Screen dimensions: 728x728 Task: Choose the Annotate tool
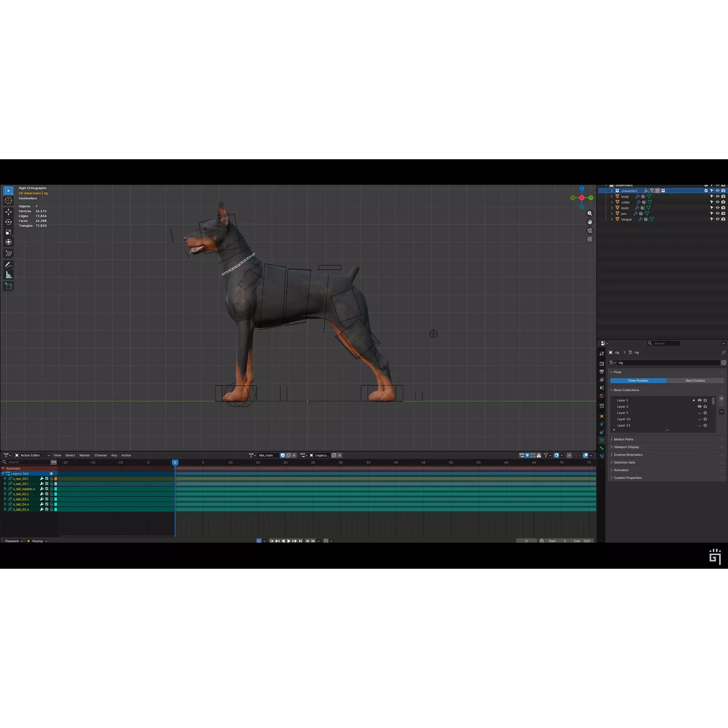pos(8,264)
